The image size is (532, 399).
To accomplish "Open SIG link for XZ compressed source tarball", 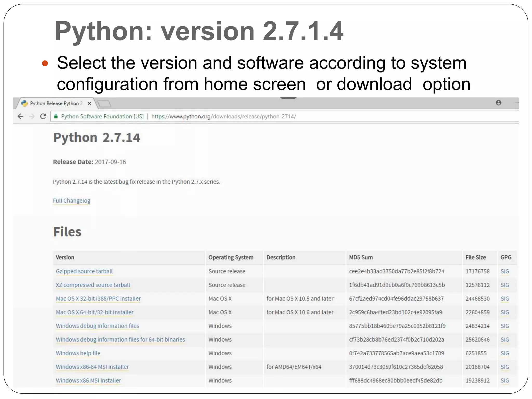I will tap(505, 285).
